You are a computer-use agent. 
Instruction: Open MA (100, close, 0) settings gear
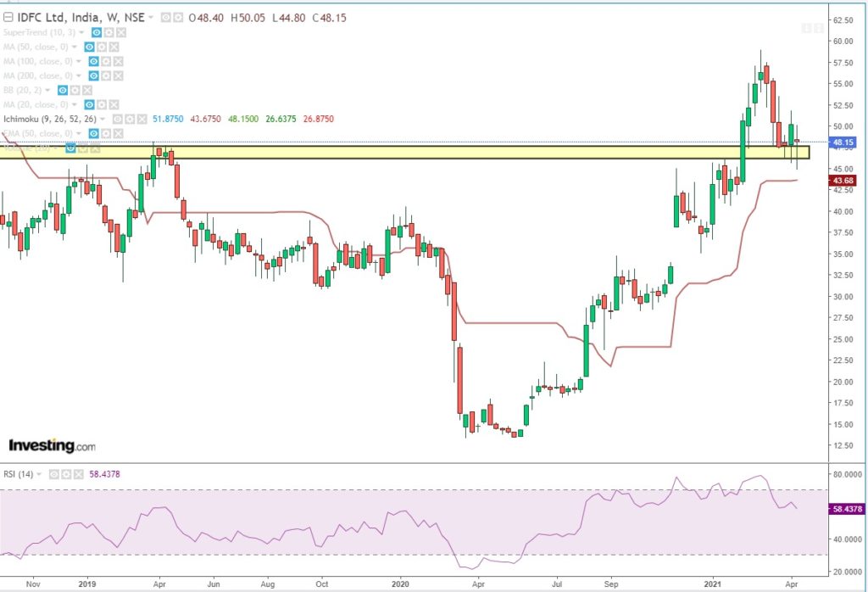(106, 61)
